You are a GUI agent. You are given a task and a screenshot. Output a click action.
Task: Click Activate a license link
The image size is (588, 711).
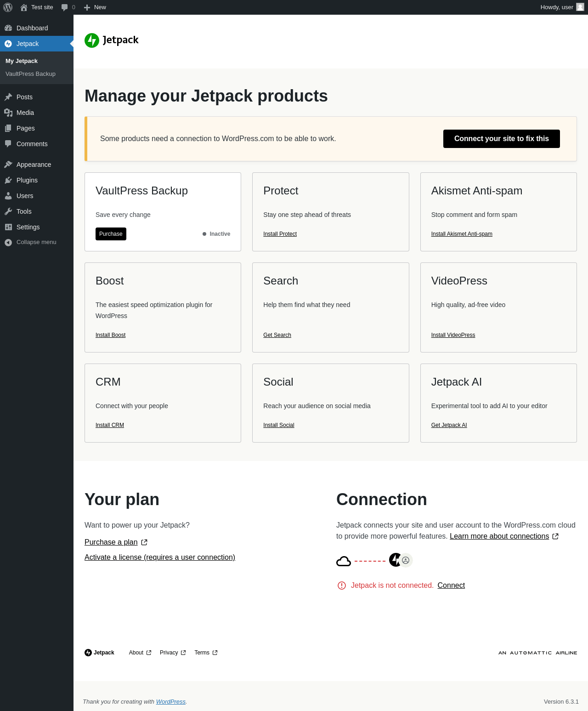159,557
